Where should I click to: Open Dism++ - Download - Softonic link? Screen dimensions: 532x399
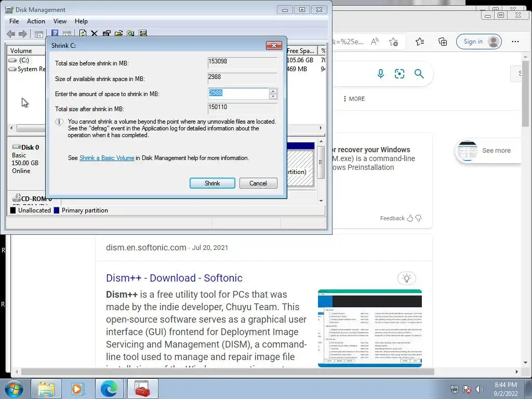[x=174, y=278]
